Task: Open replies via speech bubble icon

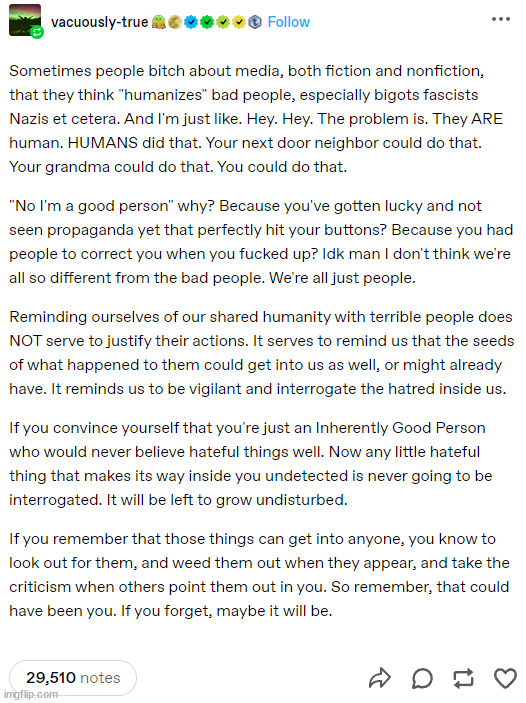Action: (422, 678)
